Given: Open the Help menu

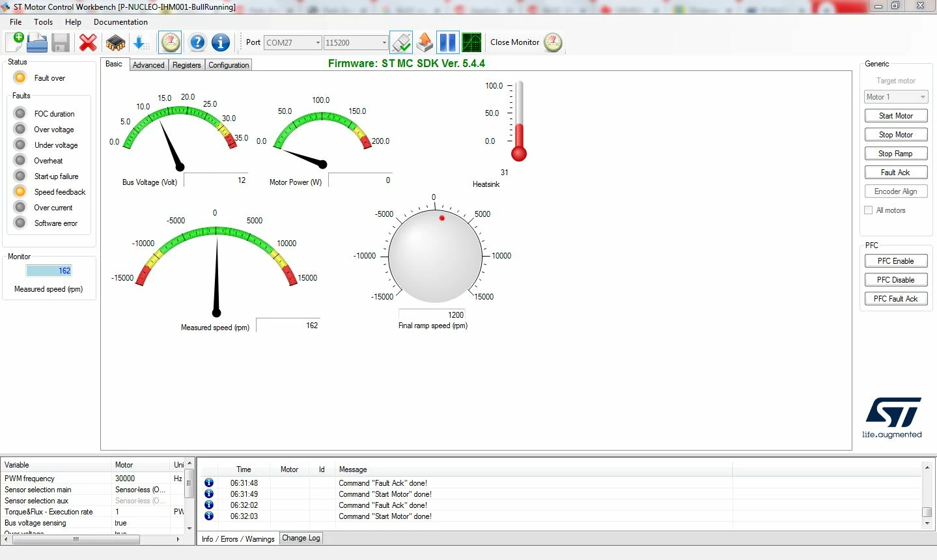Looking at the screenshot, I should point(73,21).
